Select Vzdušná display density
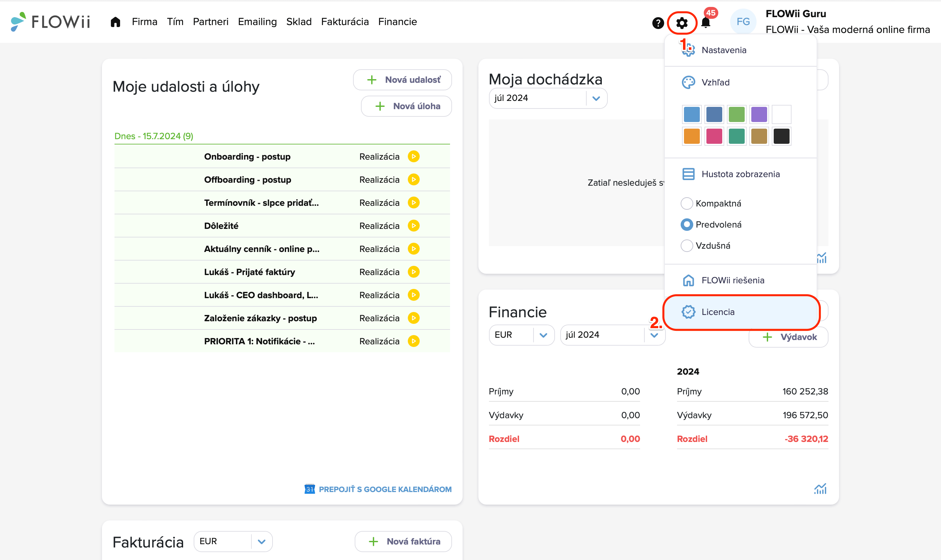941x560 pixels. click(x=686, y=246)
